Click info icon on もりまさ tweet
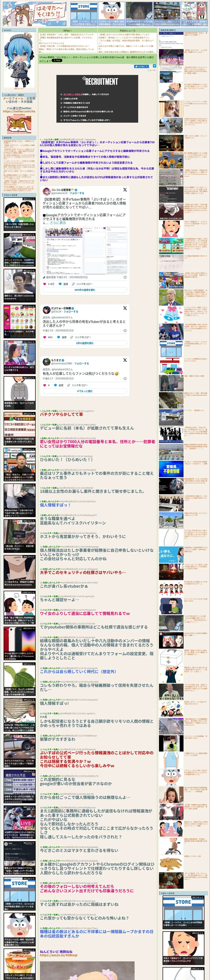Viewport: 210px width, 980px height. click(x=125, y=379)
